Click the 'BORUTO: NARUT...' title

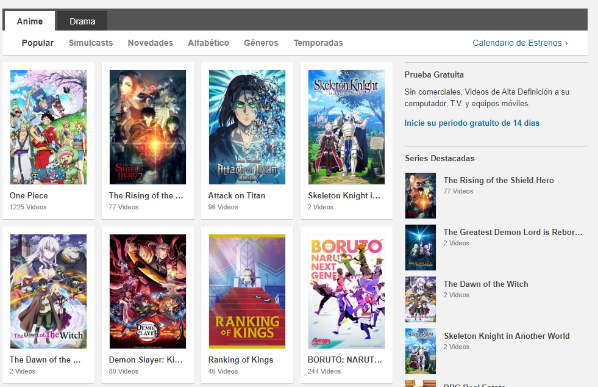click(344, 360)
